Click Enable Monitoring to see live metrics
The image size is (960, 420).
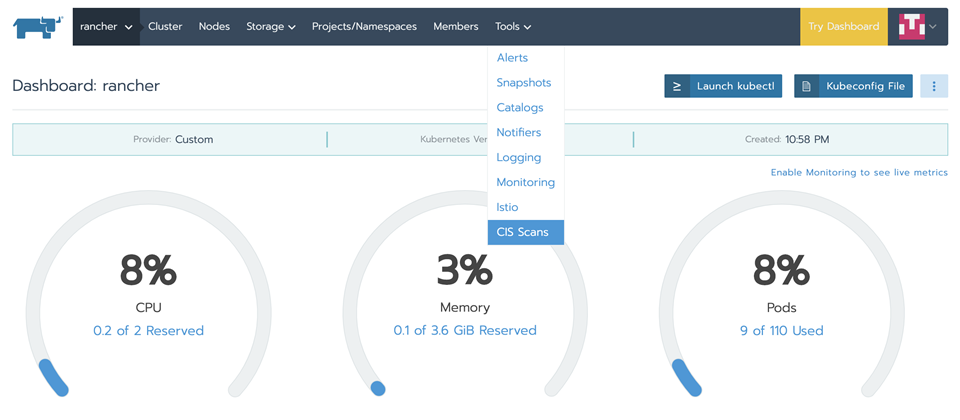point(859,173)
